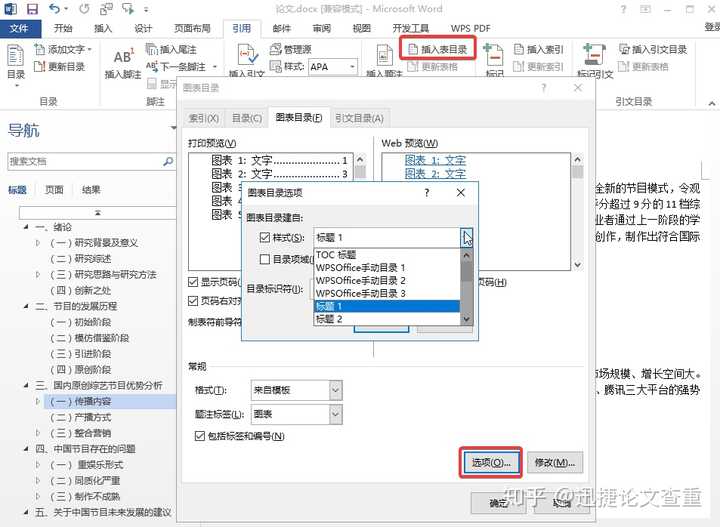Switch navigation pane to 页面 tab
The width and height of the screenshot is (720, 527).
tap(54, 190)
